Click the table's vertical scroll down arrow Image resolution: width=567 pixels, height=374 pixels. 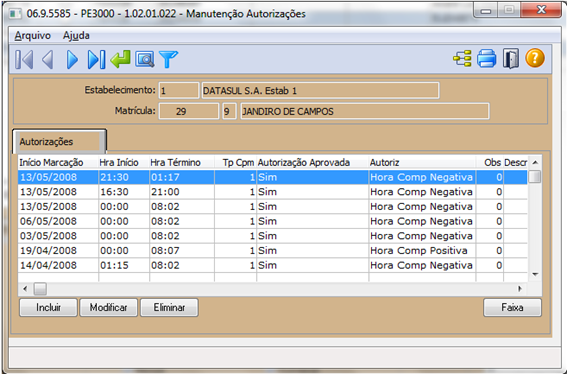coord(535,275)
